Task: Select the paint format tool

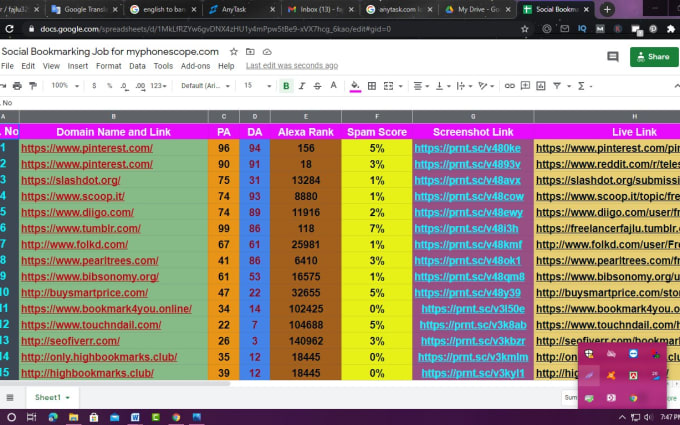Action: [33, 86]
